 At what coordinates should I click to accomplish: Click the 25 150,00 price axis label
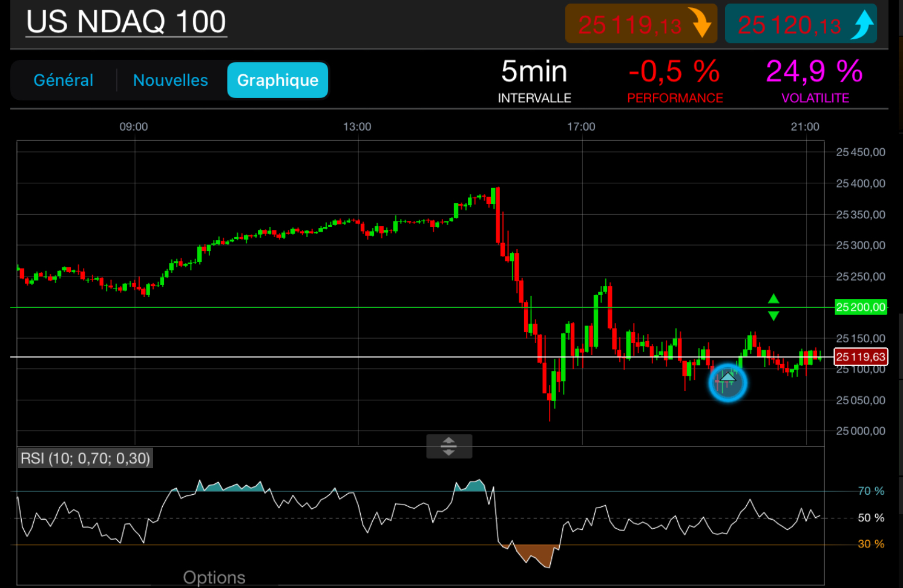(x=861, y=338)
